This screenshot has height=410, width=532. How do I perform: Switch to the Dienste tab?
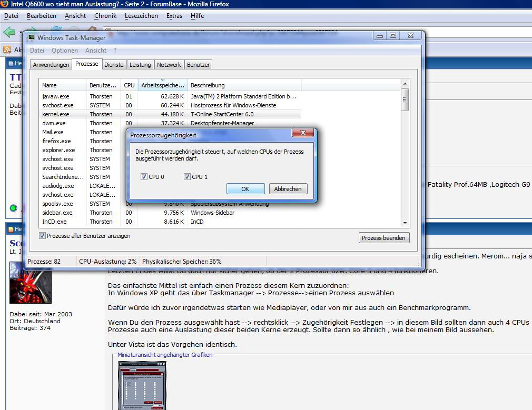point(114,65)
